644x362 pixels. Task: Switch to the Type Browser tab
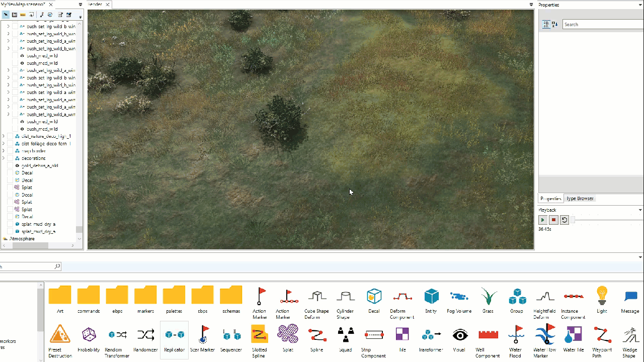point(580,199)
